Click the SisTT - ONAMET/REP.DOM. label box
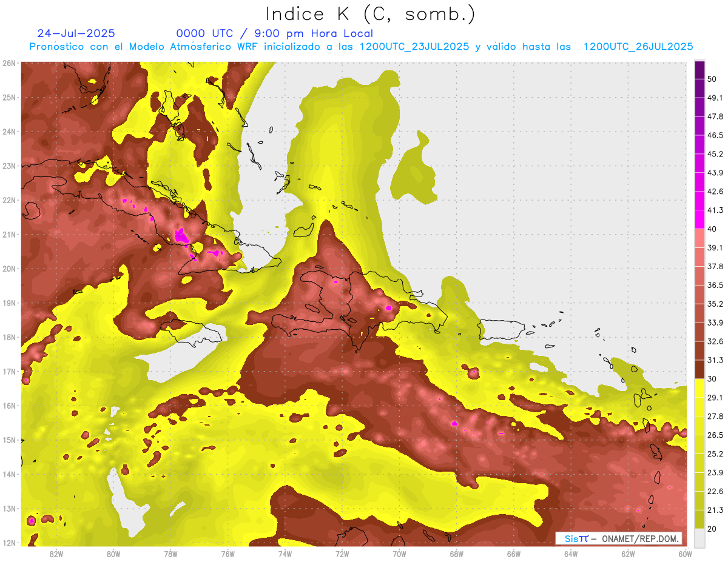 coord(619,538)
